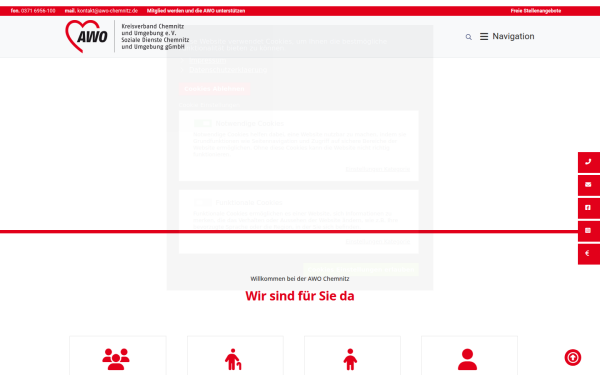Viewport: 600px width, 375px height.
Task: Open 'Datenschutzerklärung' link in cookie dialog
Action: coord(228,70)
